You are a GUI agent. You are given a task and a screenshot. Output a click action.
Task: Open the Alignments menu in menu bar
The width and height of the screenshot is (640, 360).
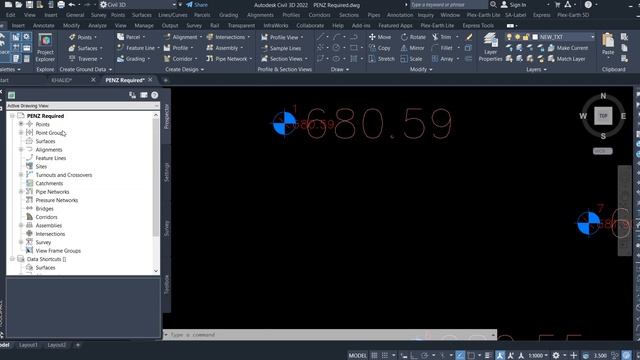click(x=260, y=15)
